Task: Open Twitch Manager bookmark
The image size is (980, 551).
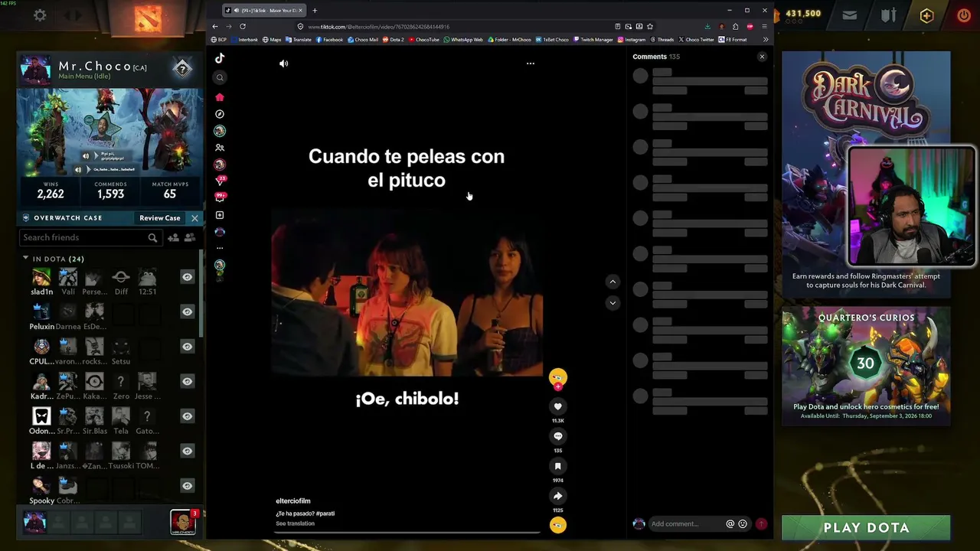Action: point(593,40)
